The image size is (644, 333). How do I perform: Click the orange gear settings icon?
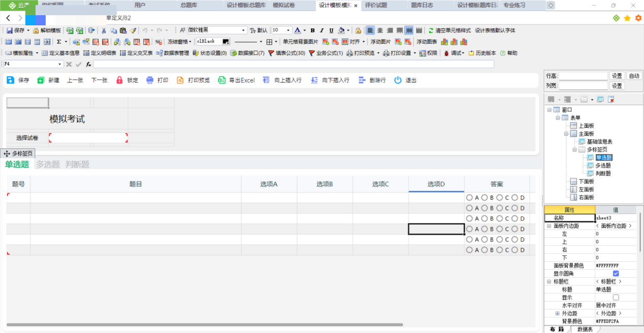click(638, 18)
